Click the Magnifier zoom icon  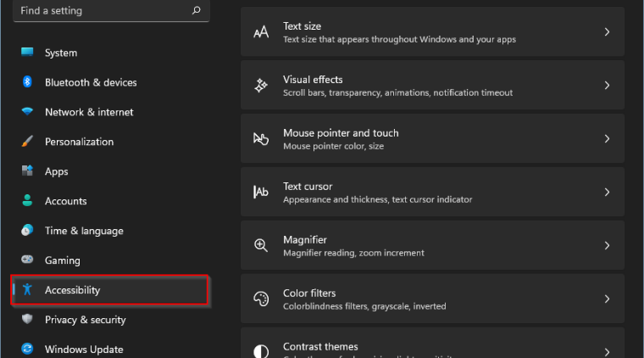pyautogui.click(x=261, y=245)
